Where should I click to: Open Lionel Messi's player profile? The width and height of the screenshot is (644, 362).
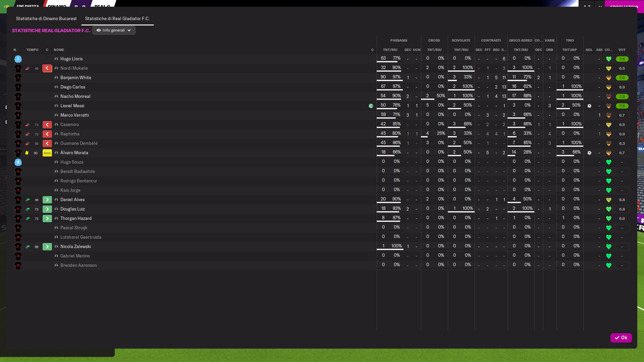72,106
